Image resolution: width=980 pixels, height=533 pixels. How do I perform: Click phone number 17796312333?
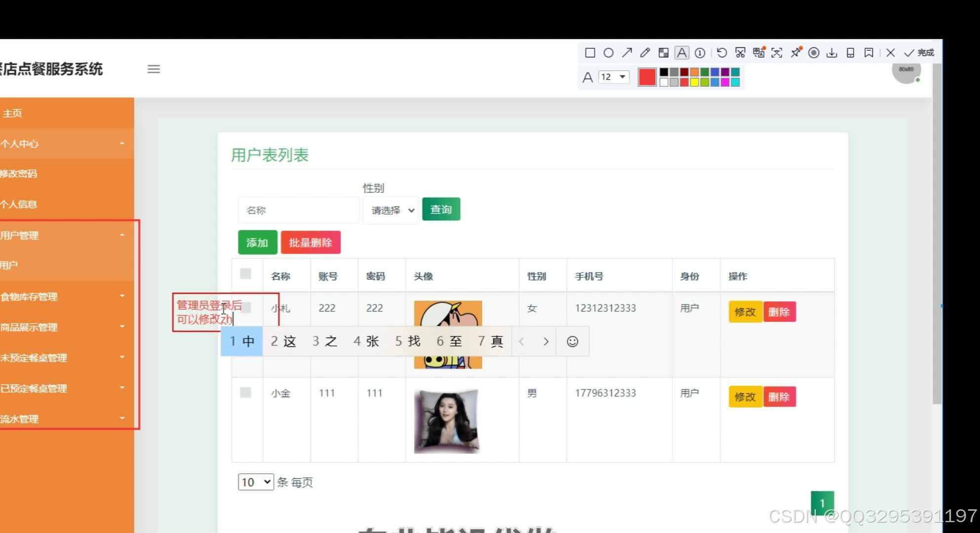[606, 393]
